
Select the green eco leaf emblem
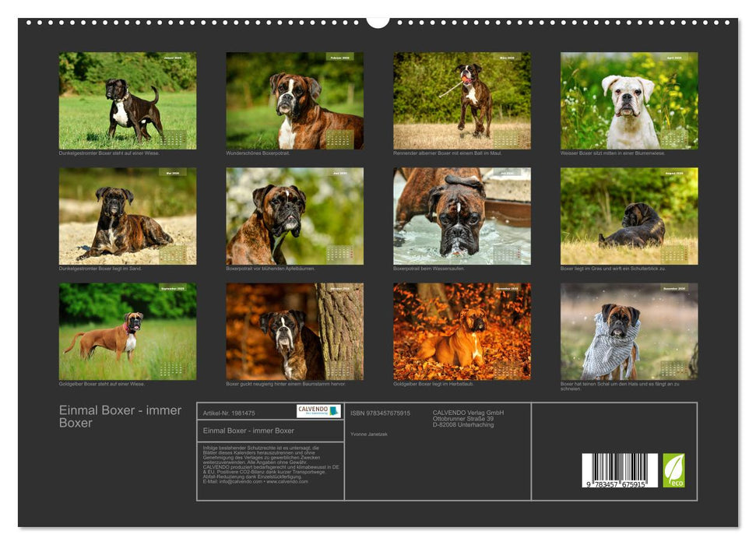[674, 469]
